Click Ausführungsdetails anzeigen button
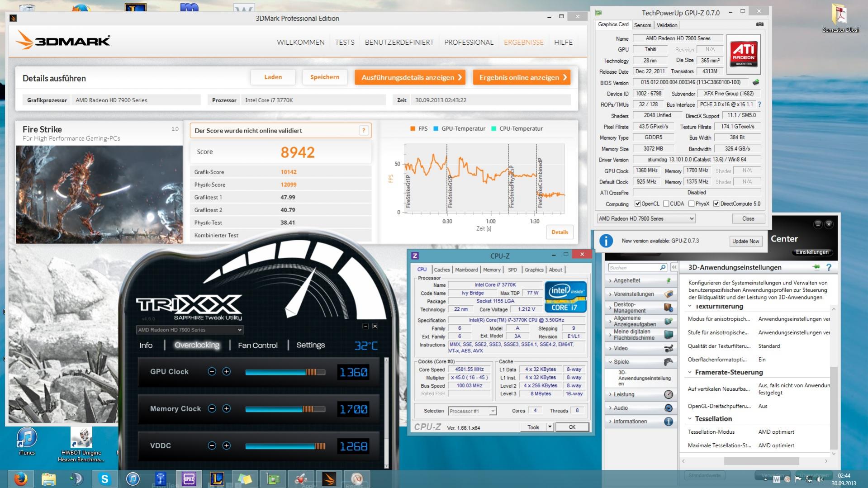The height and width of the screenshot is (488, 868). coord(411,77)
